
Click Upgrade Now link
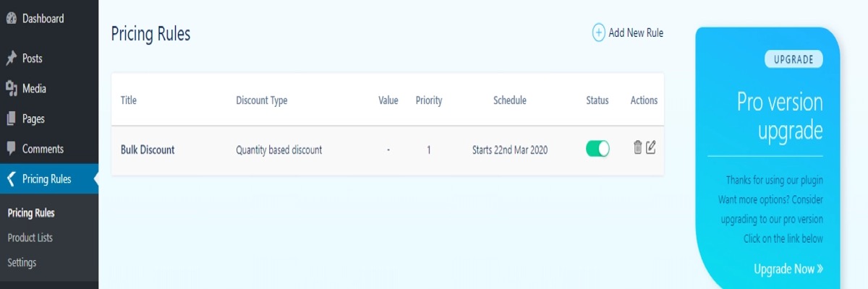coord(788,269)
